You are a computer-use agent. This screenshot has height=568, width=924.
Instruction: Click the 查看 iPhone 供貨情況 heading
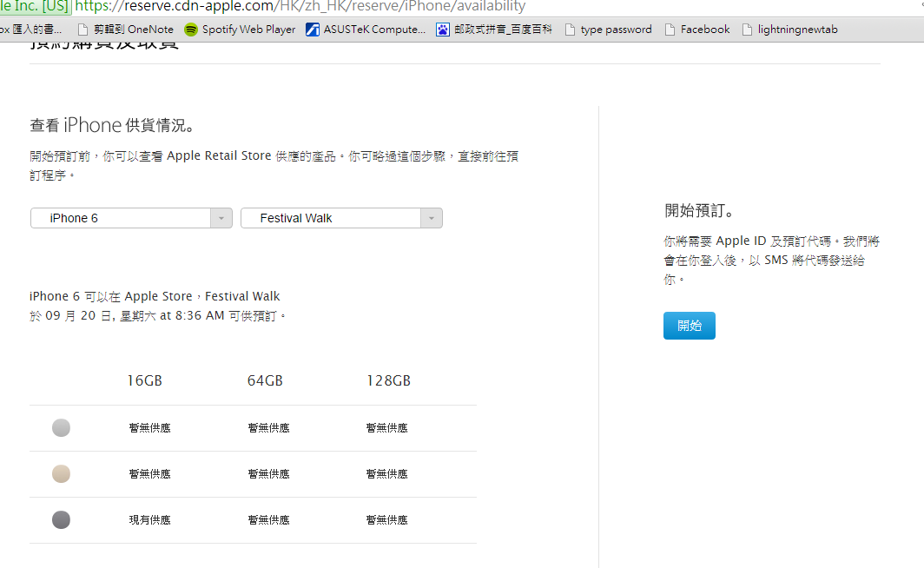(x=113, y=126)
